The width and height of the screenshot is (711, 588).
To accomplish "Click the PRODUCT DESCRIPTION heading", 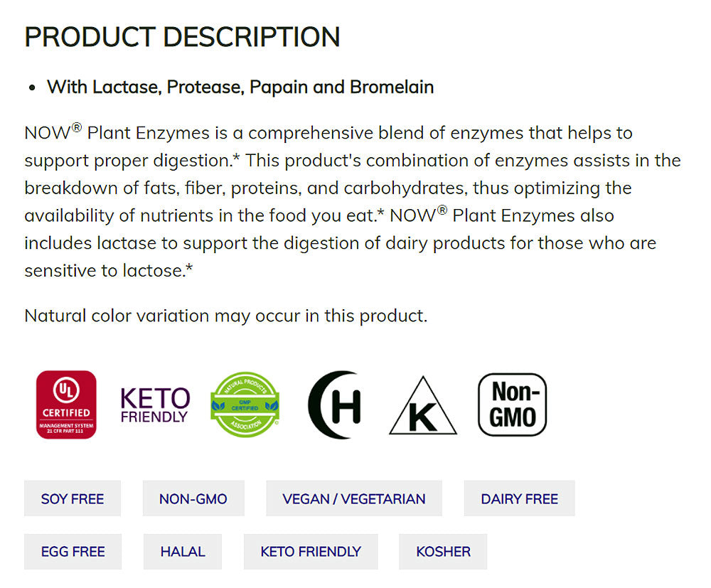I will click(x=182, y=37).
